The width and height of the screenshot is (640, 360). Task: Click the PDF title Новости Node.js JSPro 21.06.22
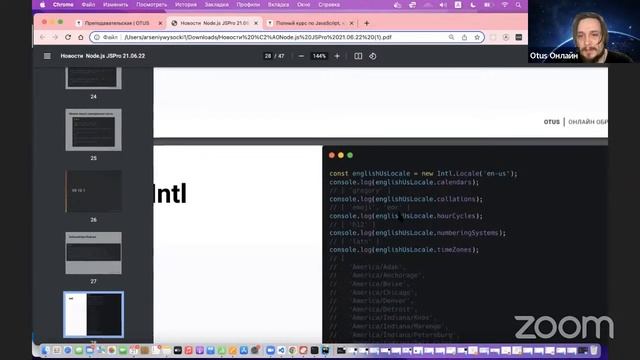[x=102, y=56]
